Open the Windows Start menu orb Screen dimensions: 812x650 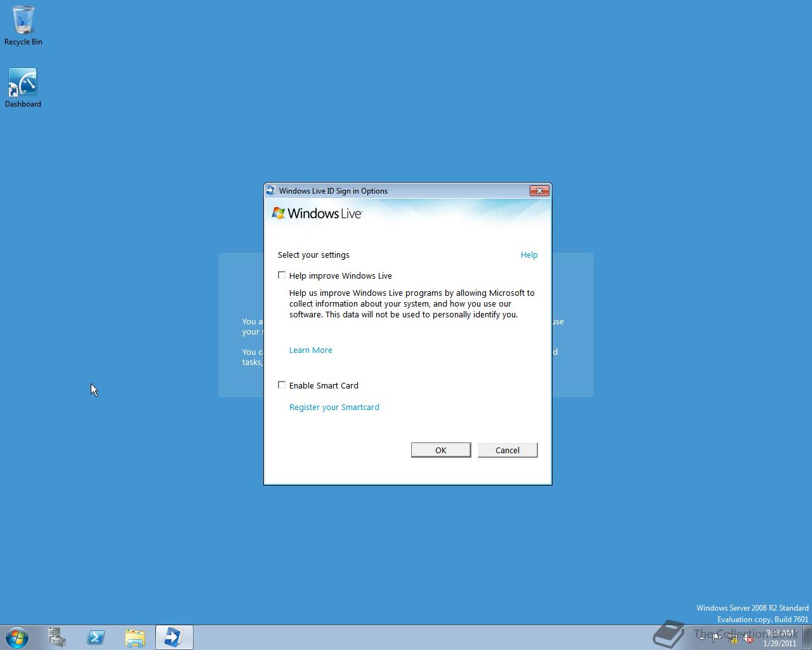(17, 637)
